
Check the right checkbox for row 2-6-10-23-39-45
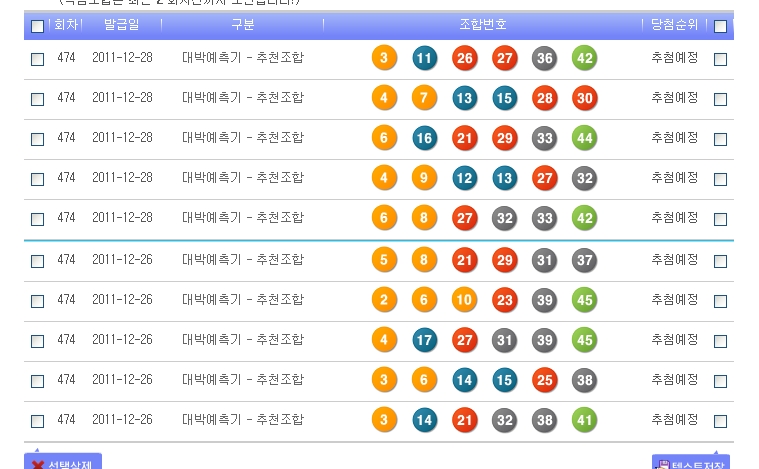pyautogui.click(x=720, y=301)
